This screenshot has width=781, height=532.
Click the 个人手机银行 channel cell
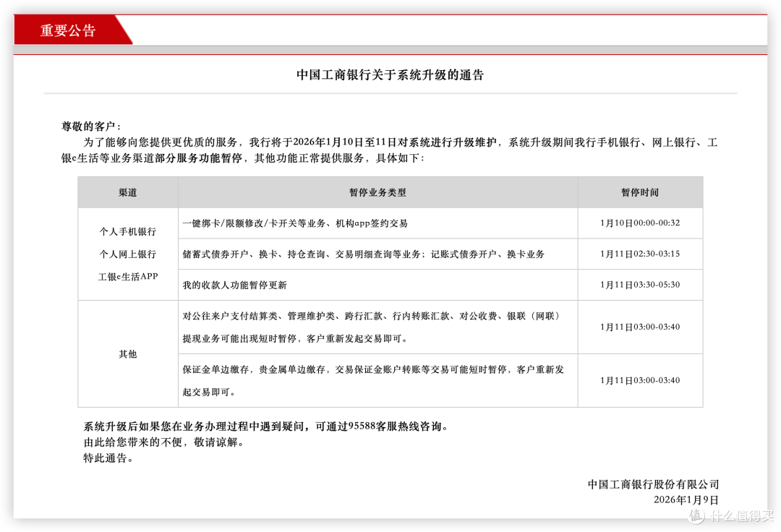[128, 231]
